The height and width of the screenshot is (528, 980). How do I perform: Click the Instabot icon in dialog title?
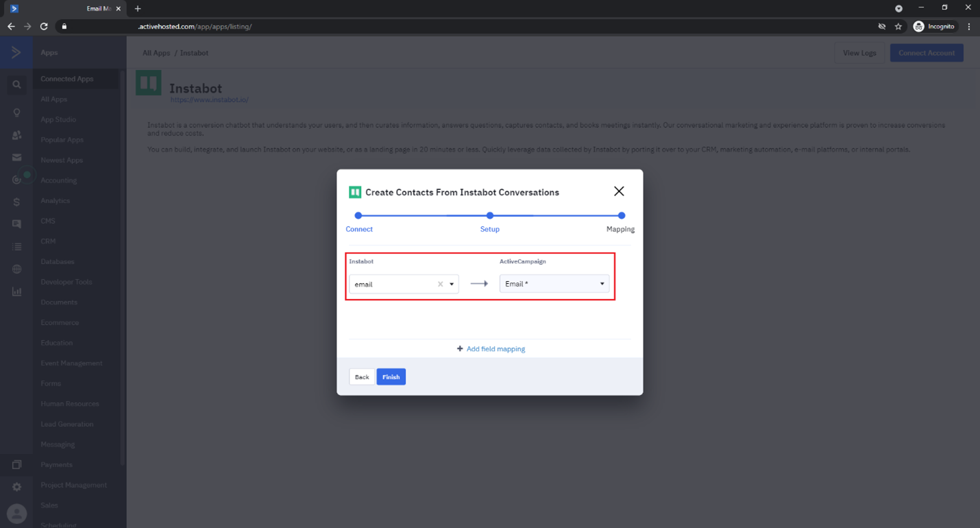[x=355, y=192]
